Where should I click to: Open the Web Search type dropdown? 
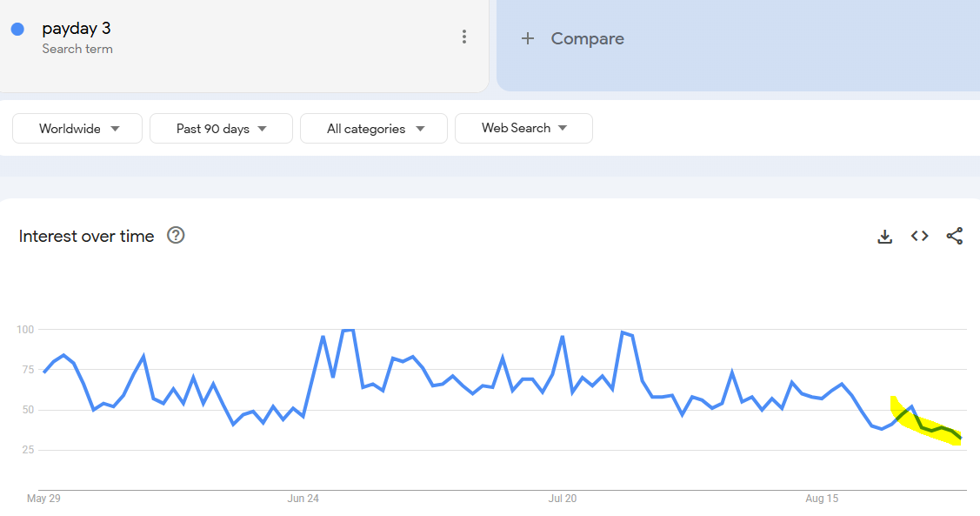click(x=523, y=128)
